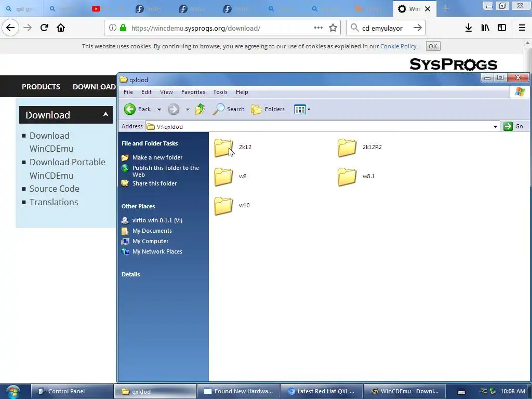The width and height of the screenshot is (532, 399).
Task: Click Firefox back arrow button
Action: [10, 28]
